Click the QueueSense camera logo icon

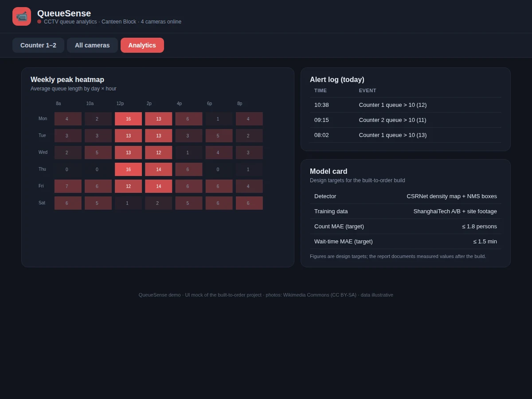coord(22,16)
